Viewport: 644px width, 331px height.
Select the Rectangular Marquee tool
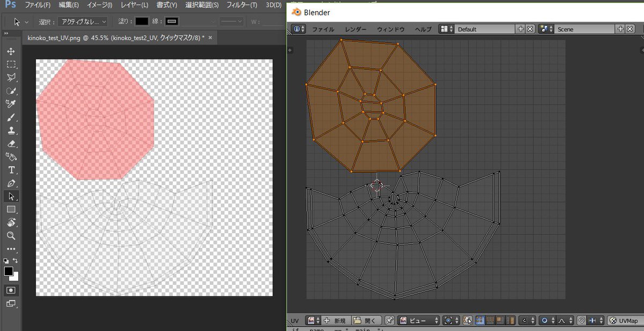pos(11,64)
